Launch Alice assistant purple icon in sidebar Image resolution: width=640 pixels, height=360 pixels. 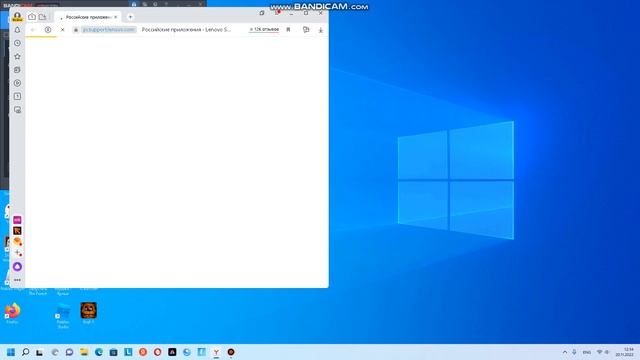coord(17,267)
